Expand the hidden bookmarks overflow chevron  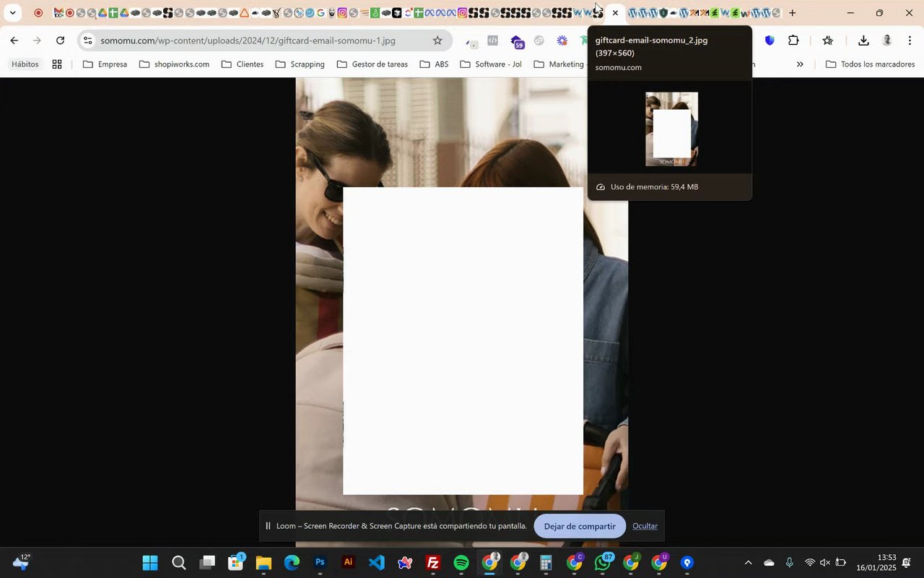[x=800, y=64]
